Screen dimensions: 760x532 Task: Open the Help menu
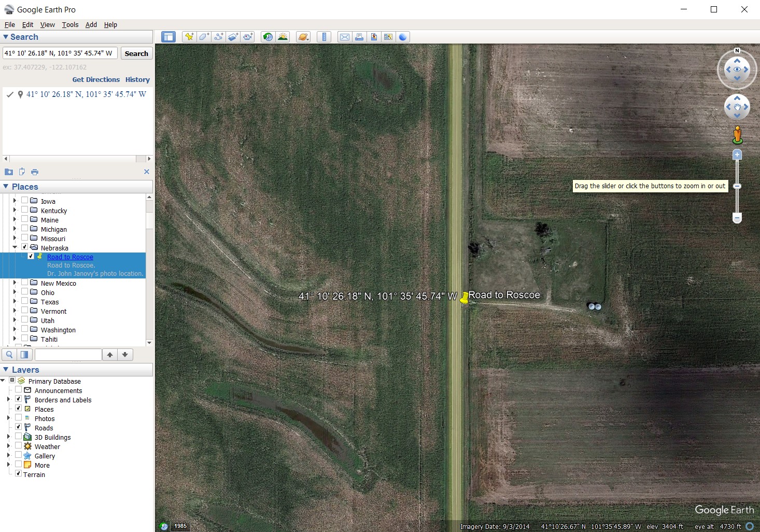(110, 24)
